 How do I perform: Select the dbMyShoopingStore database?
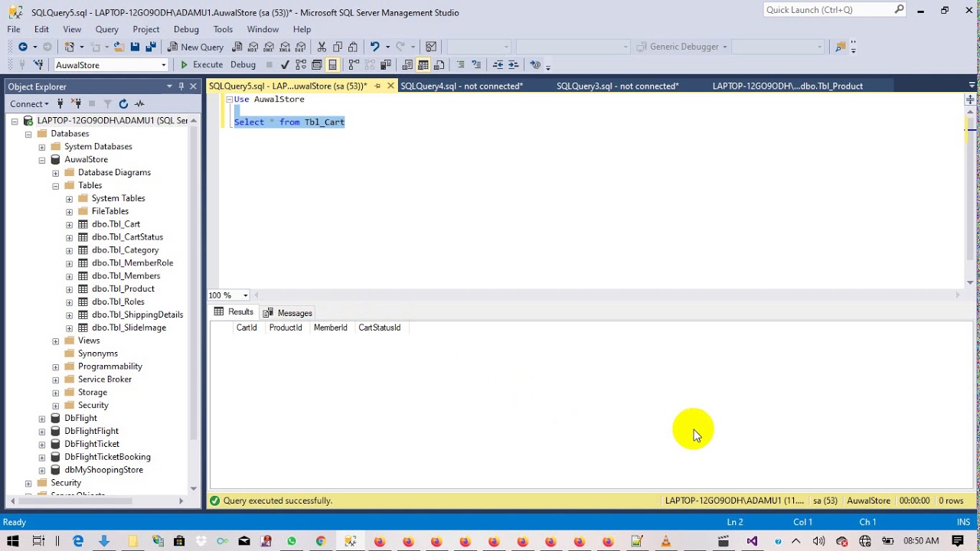tap(103, 470)
